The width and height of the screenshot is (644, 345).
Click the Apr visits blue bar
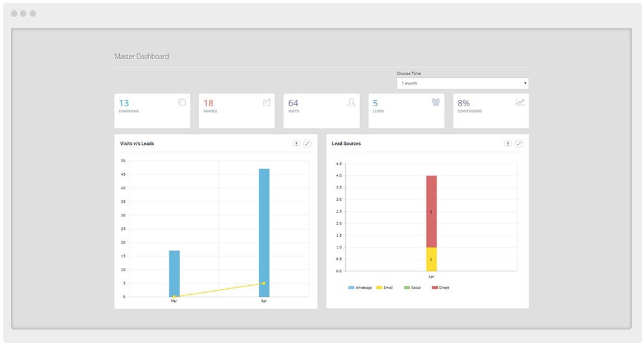264,233
